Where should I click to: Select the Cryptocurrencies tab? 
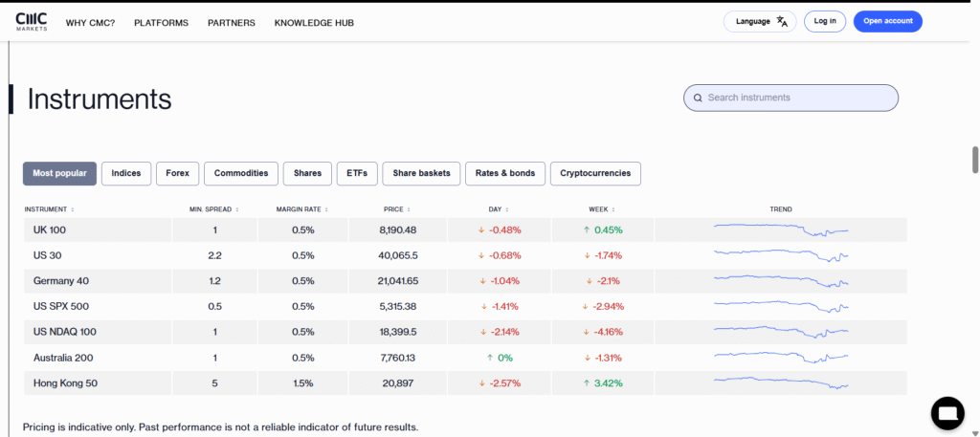[595, 173]
